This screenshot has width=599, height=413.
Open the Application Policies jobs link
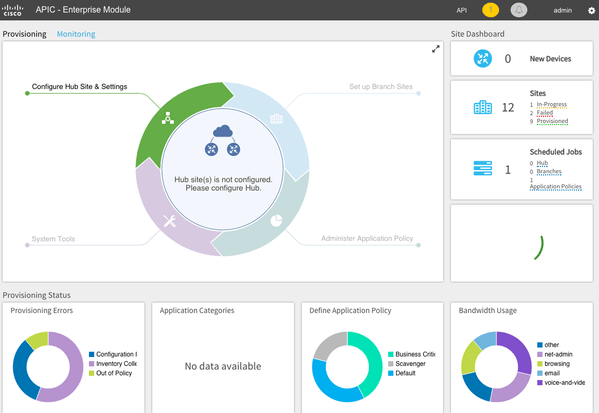point(555,187)
